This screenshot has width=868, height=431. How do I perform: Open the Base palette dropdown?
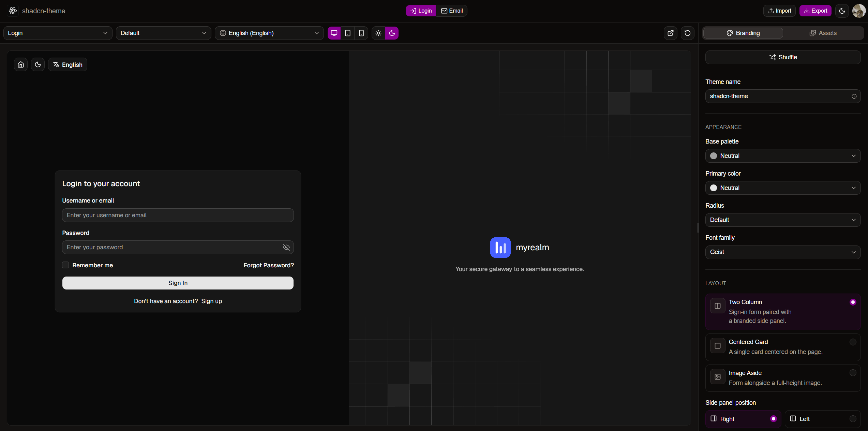coord(783,156)
